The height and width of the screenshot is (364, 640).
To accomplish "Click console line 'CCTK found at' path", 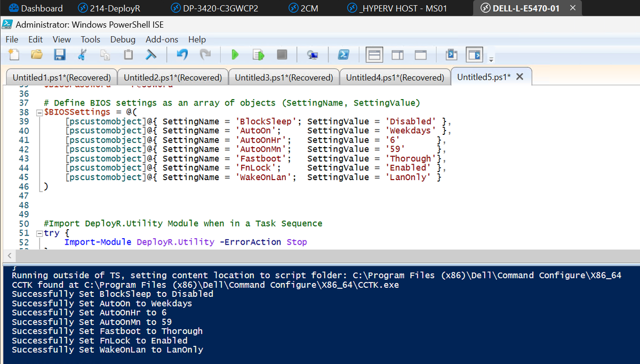I will pyautogui.click(x=205, y=285).
